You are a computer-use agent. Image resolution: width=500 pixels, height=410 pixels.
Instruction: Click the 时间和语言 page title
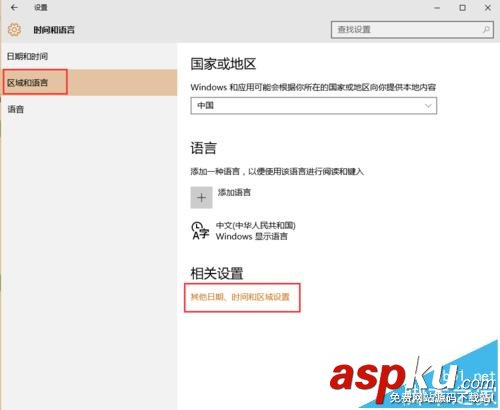[54, 30]
